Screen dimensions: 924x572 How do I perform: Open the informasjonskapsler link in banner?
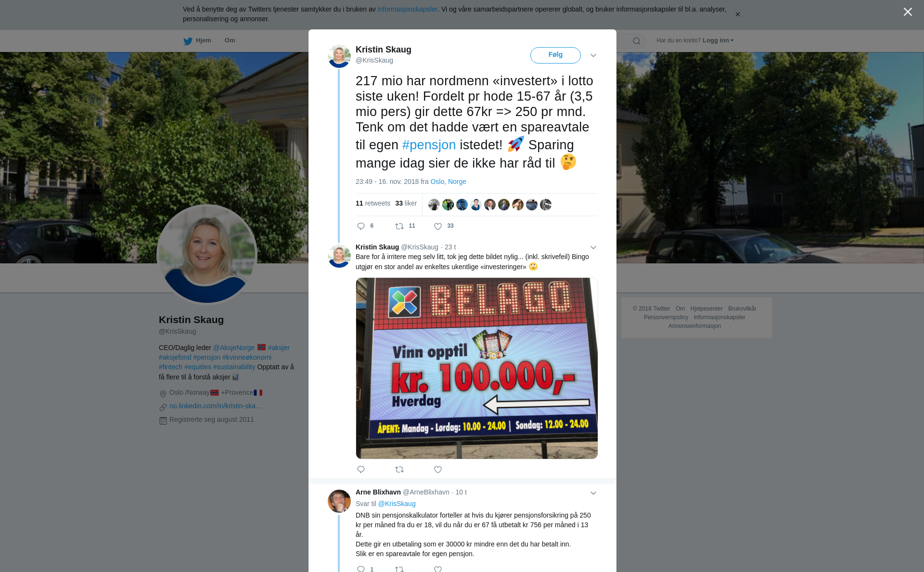pyautogui.click(x=407, y=9)
